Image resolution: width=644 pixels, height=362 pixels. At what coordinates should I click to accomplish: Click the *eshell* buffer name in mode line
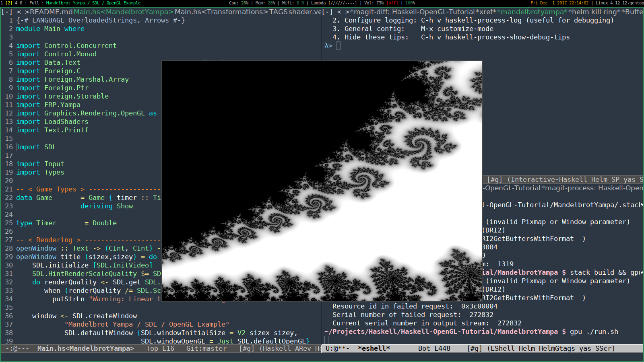(374, 349)
